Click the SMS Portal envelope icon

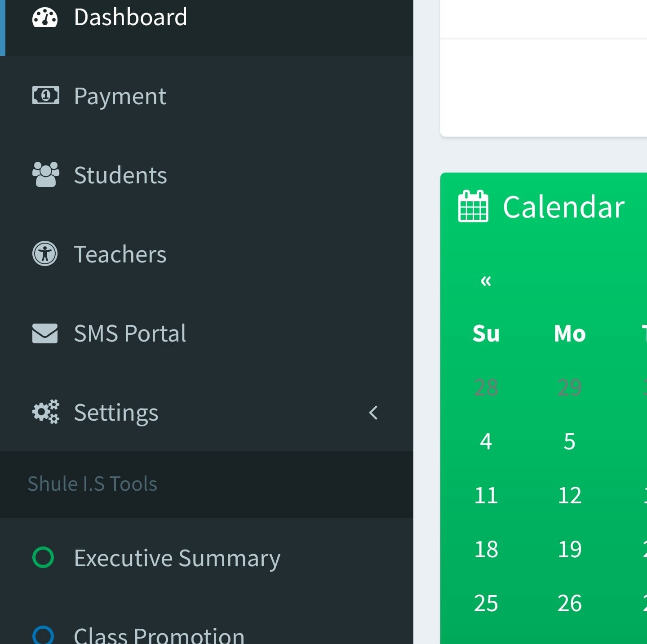45,333
